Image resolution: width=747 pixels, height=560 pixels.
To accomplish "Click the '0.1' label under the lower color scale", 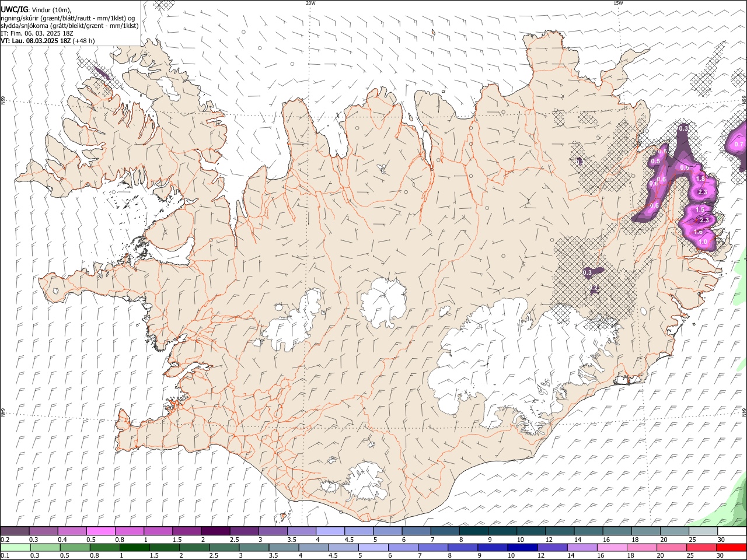I will click(5, 556).
